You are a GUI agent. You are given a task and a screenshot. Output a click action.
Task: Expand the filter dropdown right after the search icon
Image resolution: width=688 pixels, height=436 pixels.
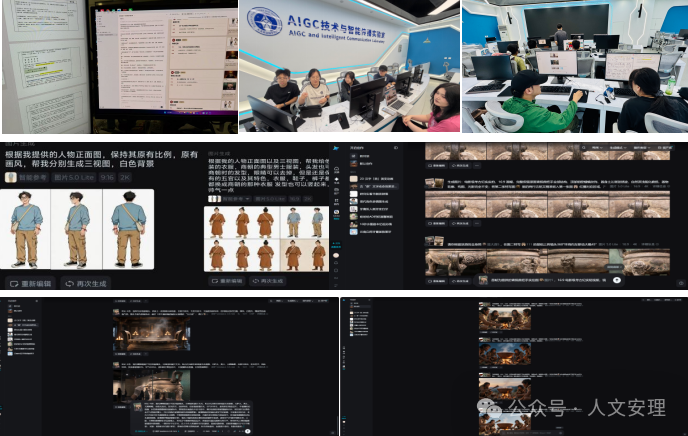click(597, 148)
